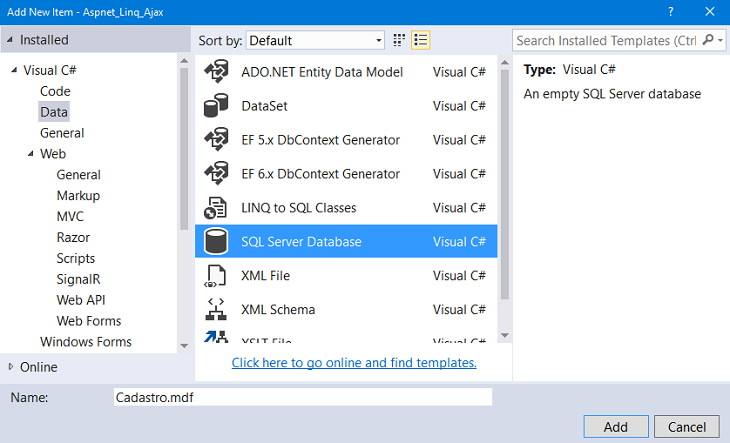This screenshot has width=730, height=443.
Task: Click the template list scroll down arrow
Action: 505,335
